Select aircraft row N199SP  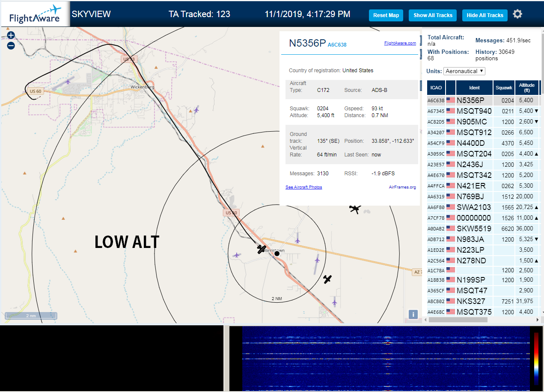coord(483,280)
